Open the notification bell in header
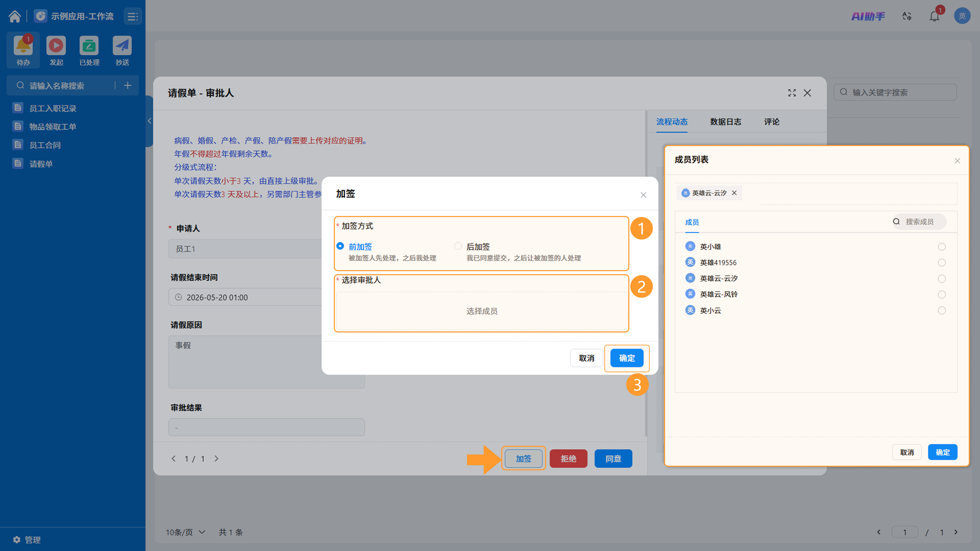The height and width of the screenshot is (551, 980). (x=934, y=16)
